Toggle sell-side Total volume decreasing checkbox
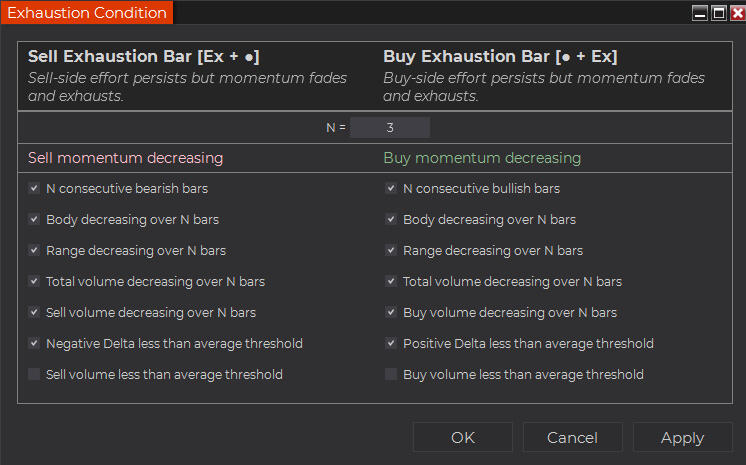This screenshot has width=746, height=465. [x=34, y=281]
